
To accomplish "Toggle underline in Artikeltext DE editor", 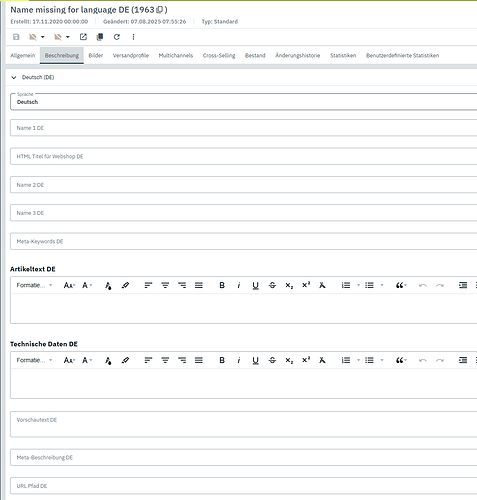I will 256,285.
